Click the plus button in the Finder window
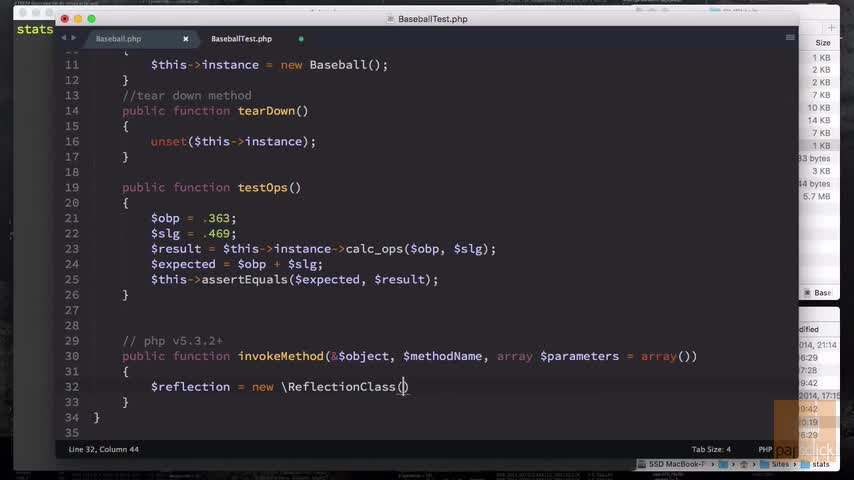The image size is (854, 480). tap(831, 28)
